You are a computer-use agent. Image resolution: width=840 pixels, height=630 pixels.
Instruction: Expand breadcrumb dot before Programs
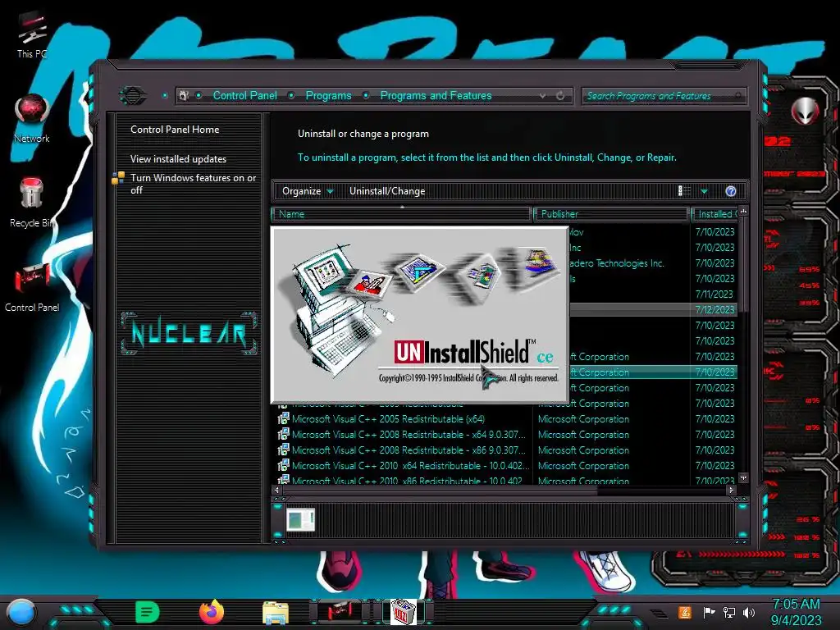pyautogui.click(x=291, y=95)
